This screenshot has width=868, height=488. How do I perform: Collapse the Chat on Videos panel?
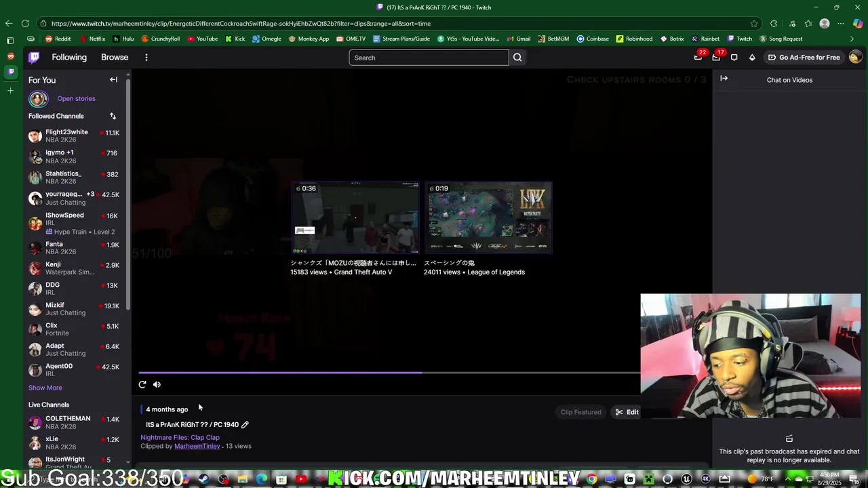[x=724, y=79]
